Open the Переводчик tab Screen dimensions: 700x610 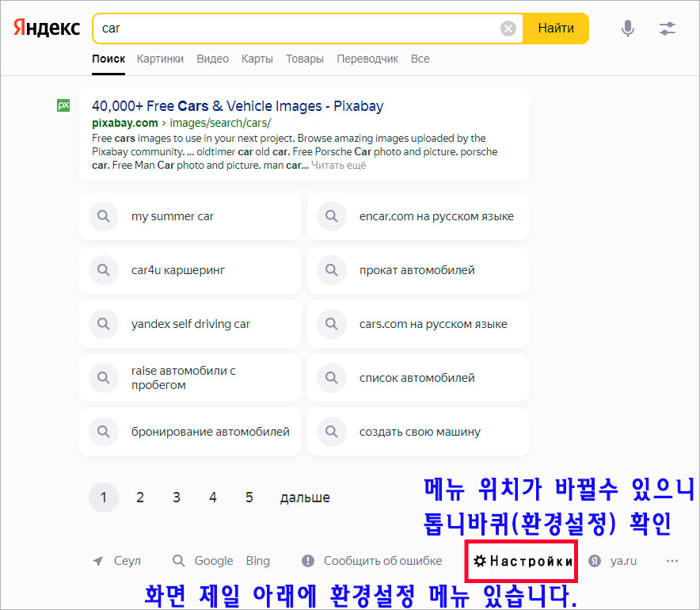(x=367, y=59)
